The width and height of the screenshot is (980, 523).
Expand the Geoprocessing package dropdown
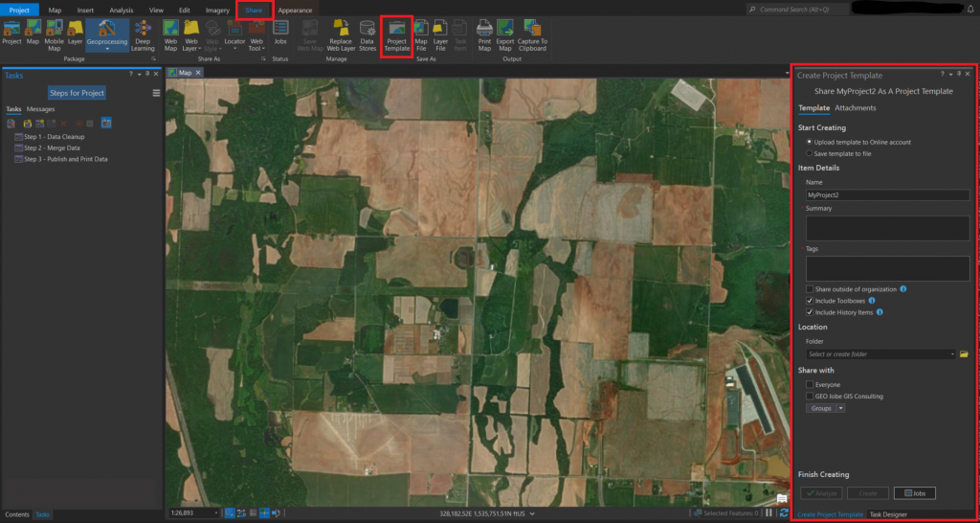[x=107, y=49]
